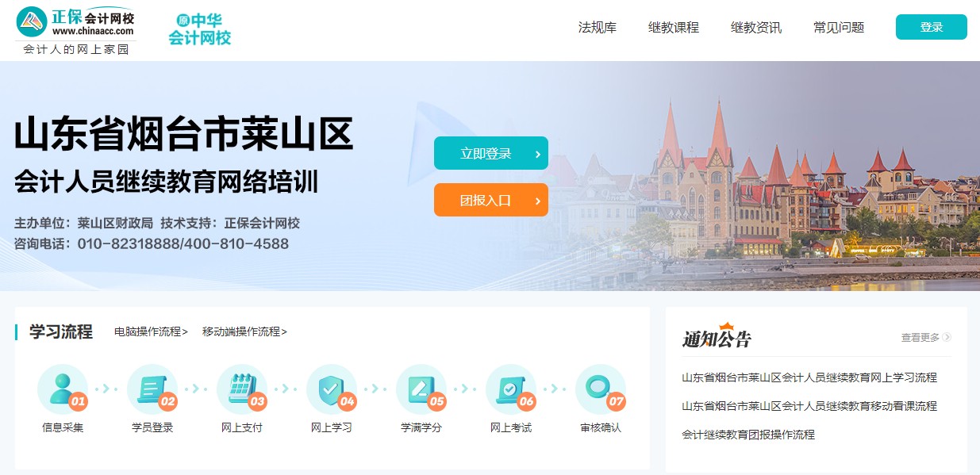
Task: Click the 网上支付 calendar icon
Action: [x=241, y=389]
